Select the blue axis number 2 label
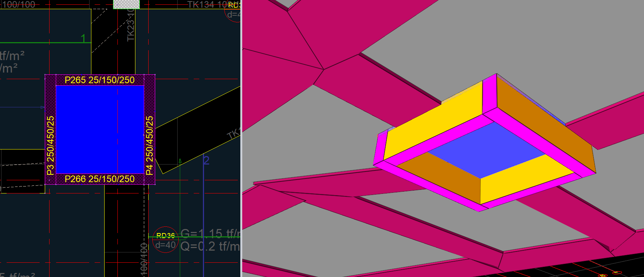The width and height of the screenshot is (644, 277). point(207,160)
